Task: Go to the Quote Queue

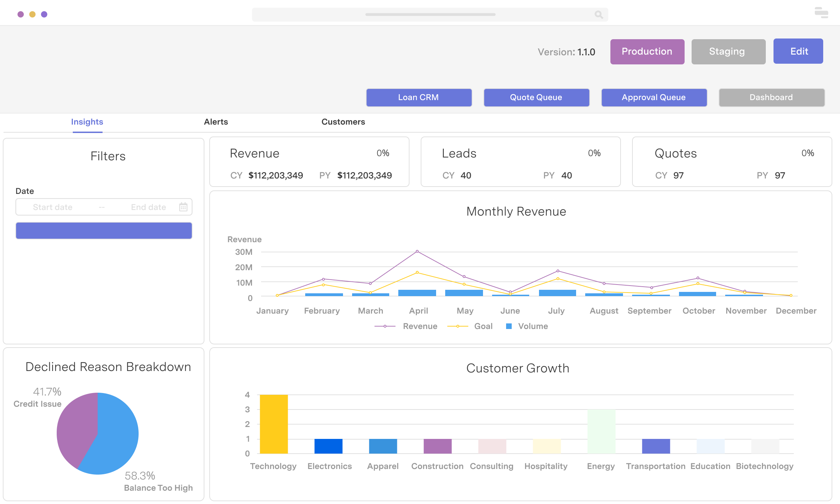Action: click(536, 97)
